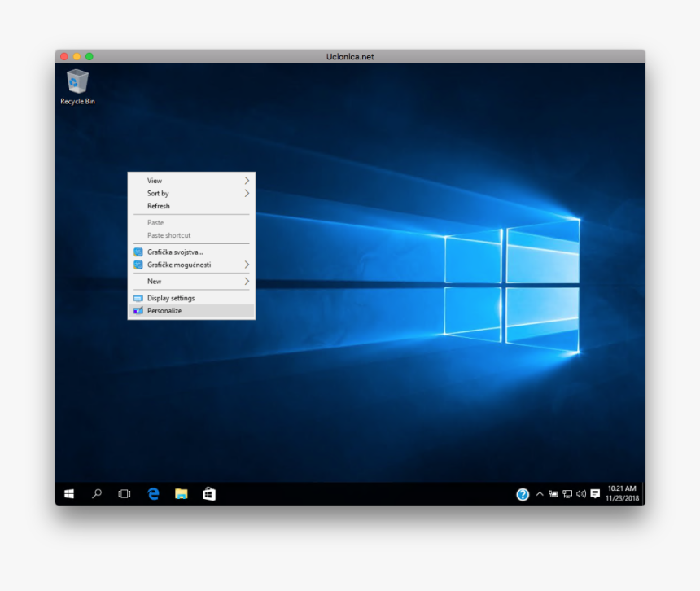Maximize Ucionica.net window with the green button
This screenshot has width=700, height=591.
pyautogui.click(x=90, y=56)
